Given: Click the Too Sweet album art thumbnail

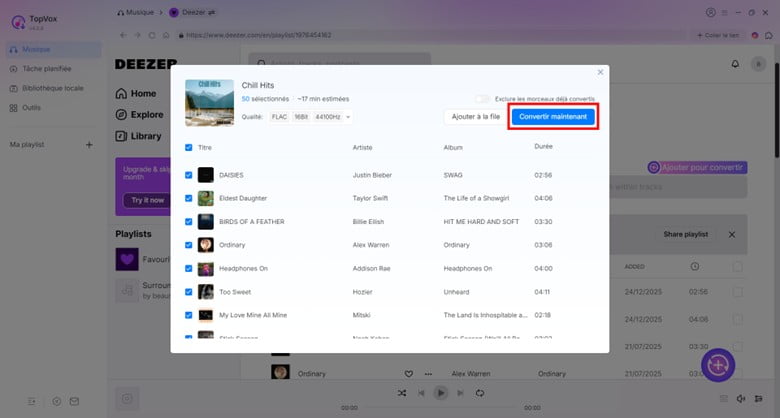Looking at the screenshot, I should [205, 292].
